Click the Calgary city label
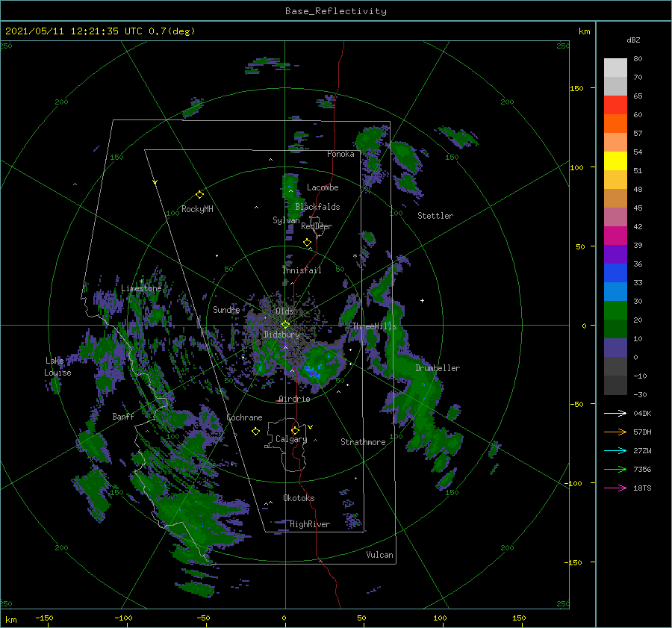The image size is (672, 628). (291, 439)
